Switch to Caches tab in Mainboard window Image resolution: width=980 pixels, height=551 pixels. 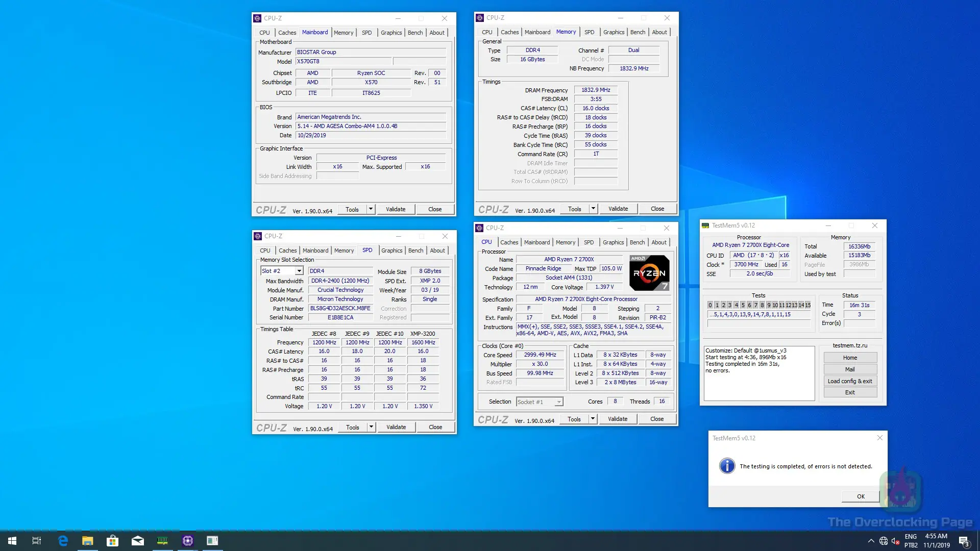287,33
